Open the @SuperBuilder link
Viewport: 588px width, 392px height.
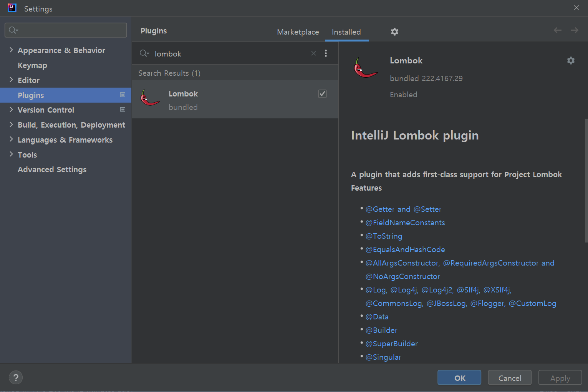(391, 344)
